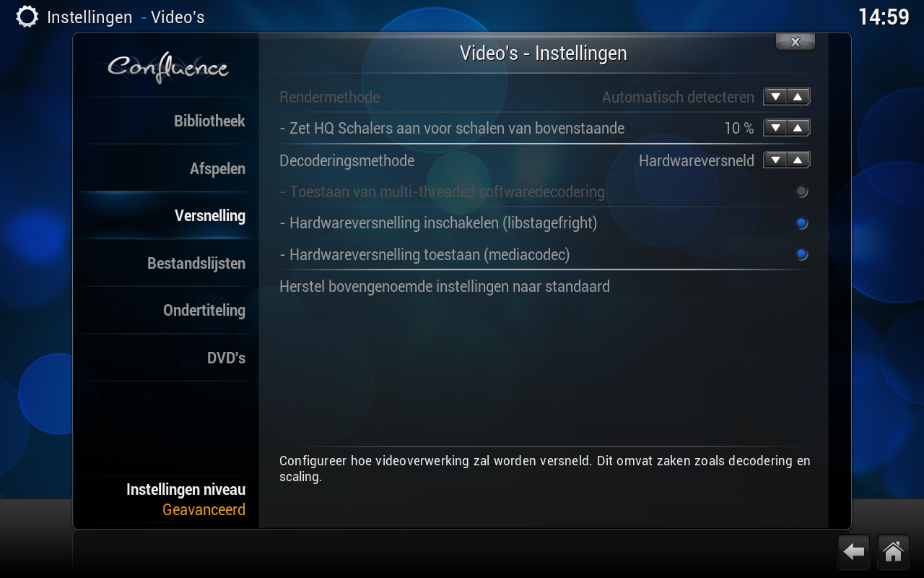
Task: Click Herstel bovengenoemde instellingen naar standaard
Action: (x=544, y=286)
